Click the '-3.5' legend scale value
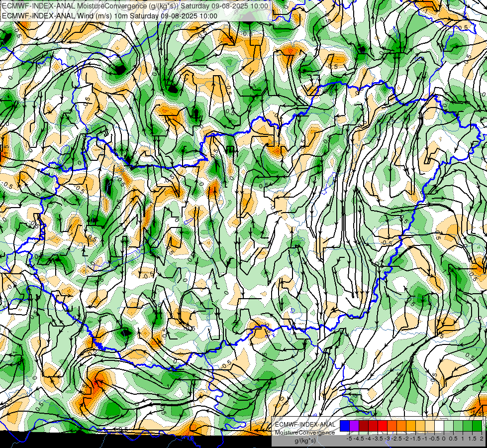487x448 pixels. coord(378,439)
